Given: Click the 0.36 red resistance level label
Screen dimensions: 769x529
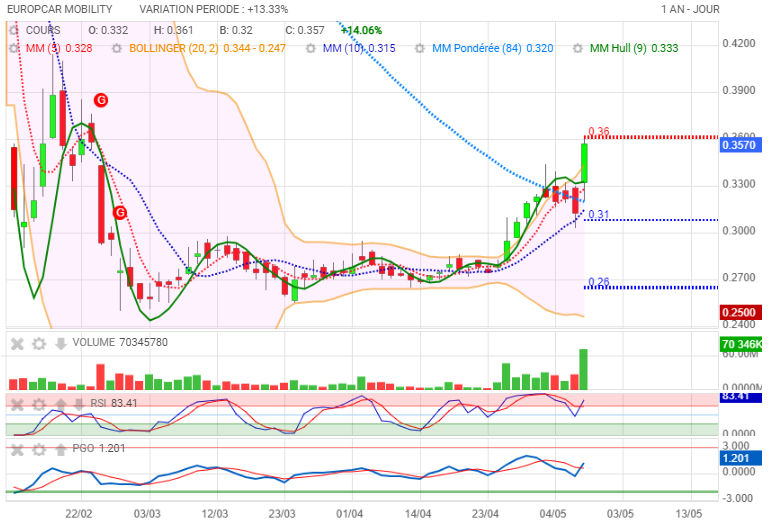Looking at the screenshot, I should [x=598, y=131].
